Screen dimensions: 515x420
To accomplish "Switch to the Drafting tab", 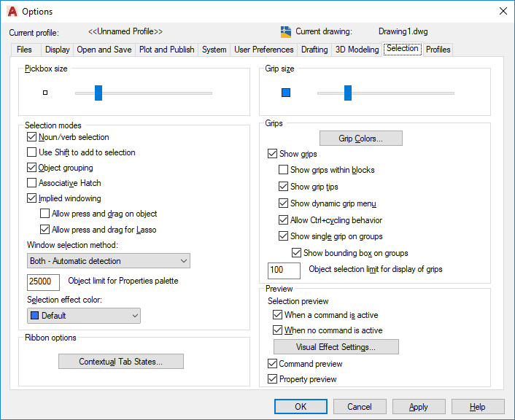I will click(x=314, y=50).
